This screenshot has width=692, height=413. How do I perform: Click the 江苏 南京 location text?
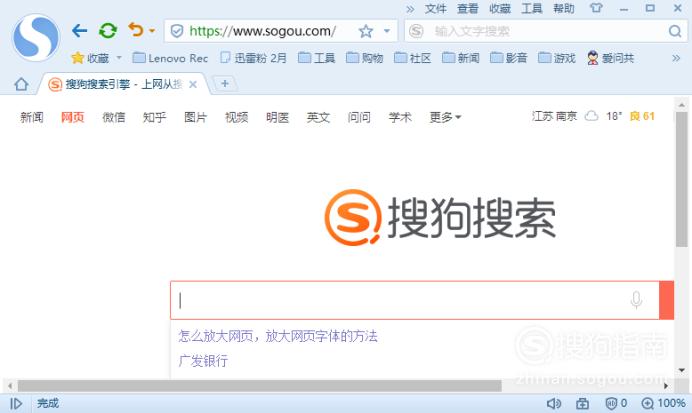click(554, 116)
